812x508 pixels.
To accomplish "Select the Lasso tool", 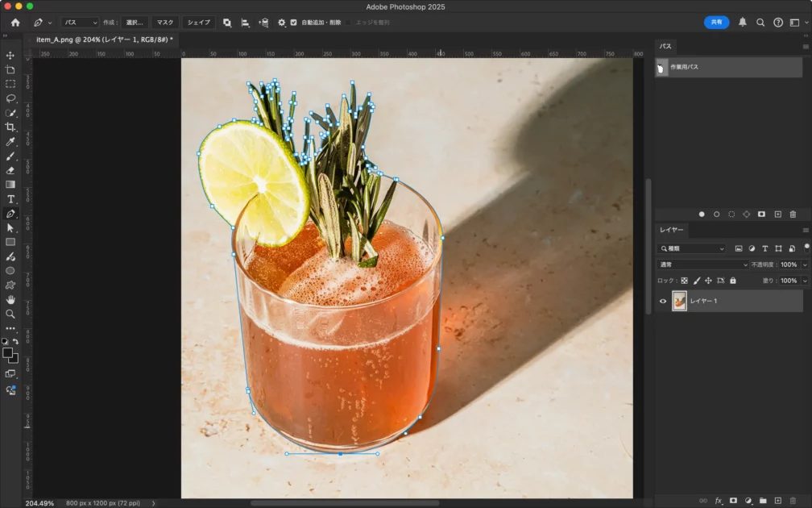I will pos(10,98).
